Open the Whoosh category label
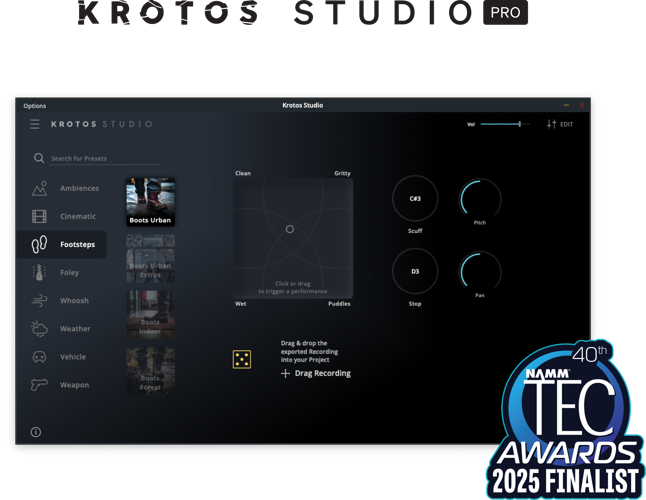The width and height of the screenshot is (646, 500). (74, 301)
